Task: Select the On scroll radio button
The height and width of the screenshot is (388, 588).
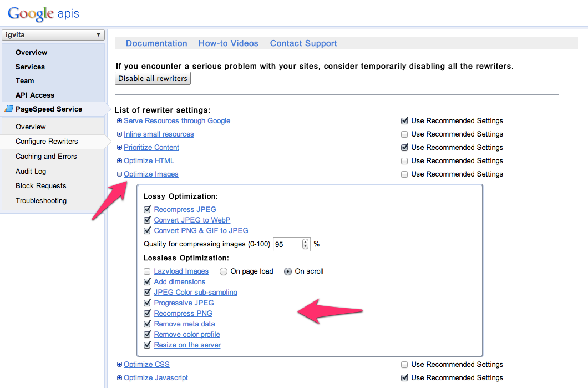Action: click(288, 271)
